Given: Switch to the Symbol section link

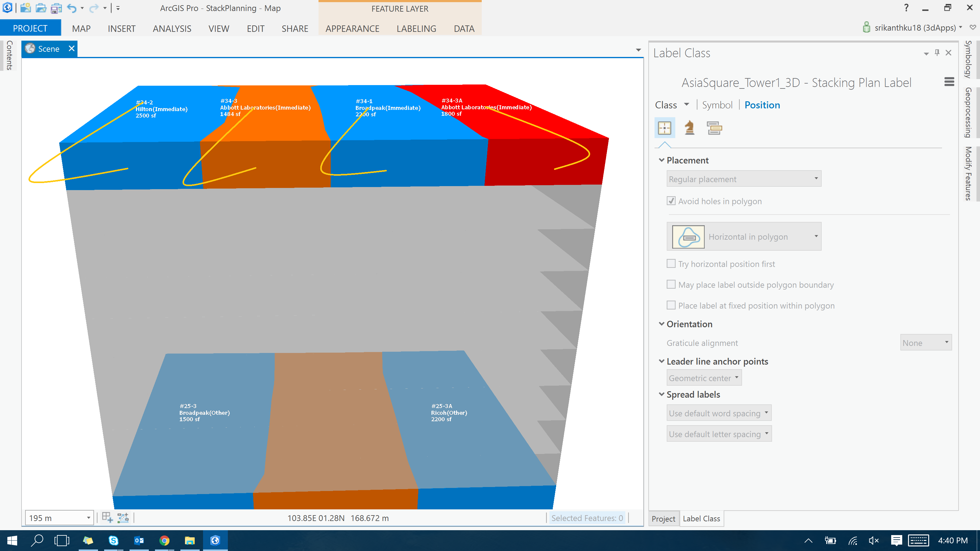Looking at the screenshot, I should pyautogui.click(x=717, y=105).
